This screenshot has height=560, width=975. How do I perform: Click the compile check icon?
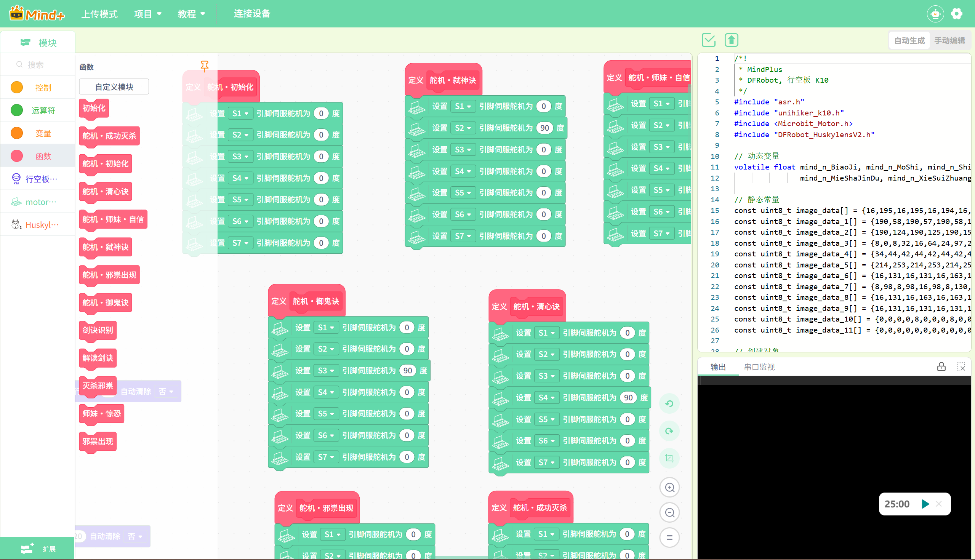(x=708, y=40)
